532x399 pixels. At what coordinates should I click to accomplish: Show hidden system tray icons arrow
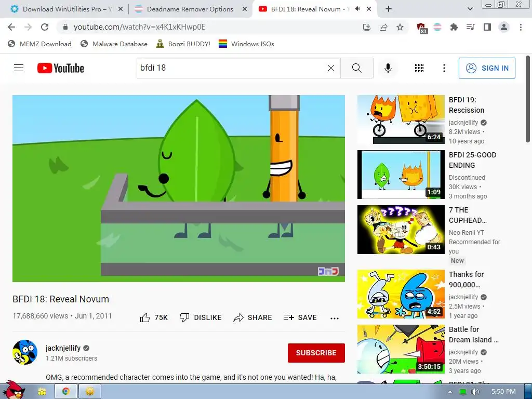(x=450, y=392)
